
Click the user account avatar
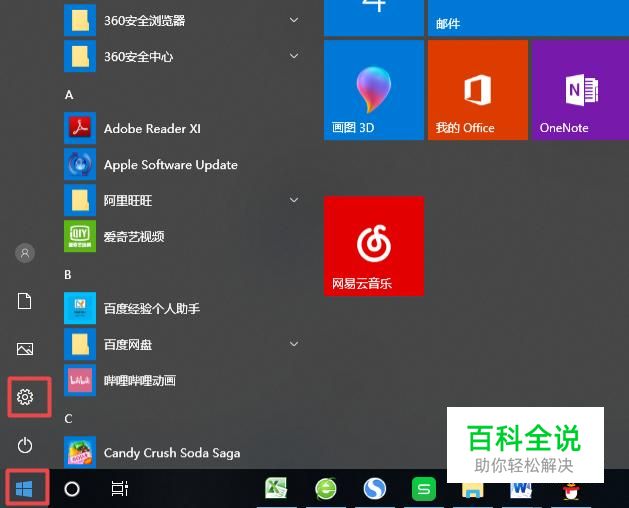[25, 253]
